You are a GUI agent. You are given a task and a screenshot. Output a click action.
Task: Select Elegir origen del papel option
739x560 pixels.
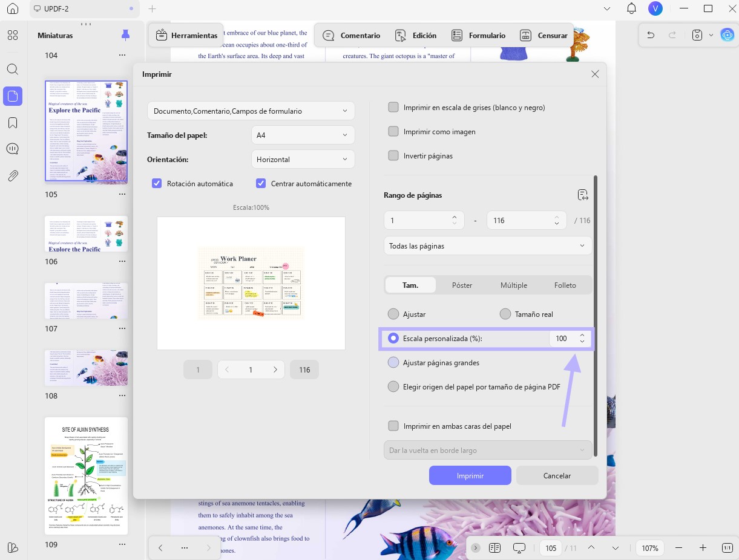[393, 386]
